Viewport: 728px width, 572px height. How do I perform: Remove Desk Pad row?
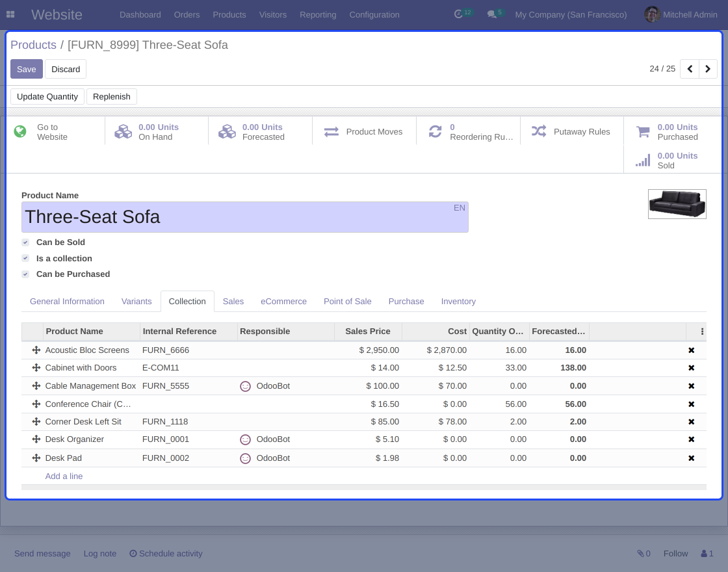point(692,458)
